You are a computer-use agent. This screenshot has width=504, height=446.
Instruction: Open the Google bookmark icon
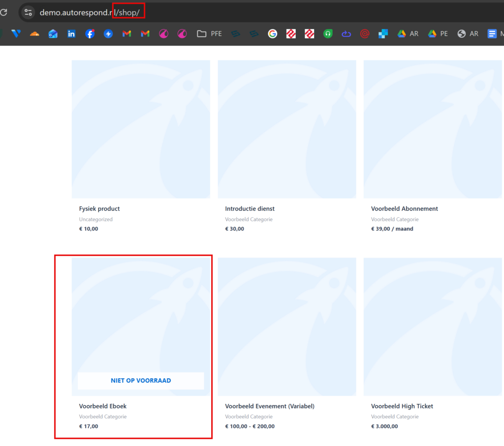click(272, 33)
